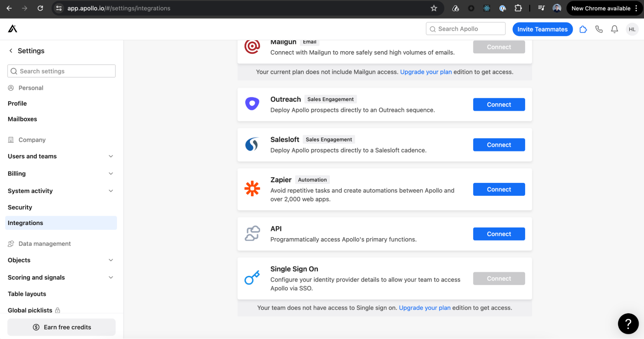
Task: Click the Salesloft integration logo
Action: click(x=252, y=145)
